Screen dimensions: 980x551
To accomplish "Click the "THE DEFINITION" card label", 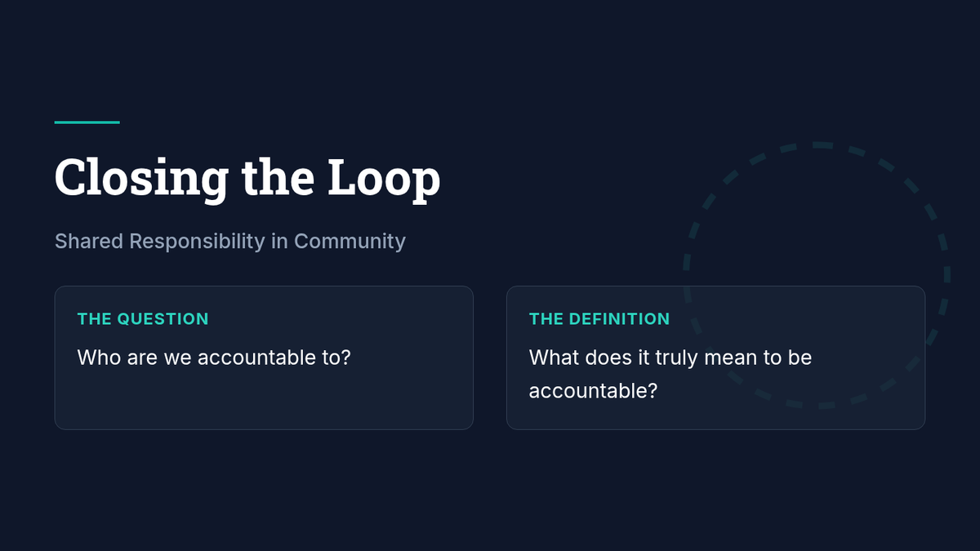I will (x=599, y=318).
